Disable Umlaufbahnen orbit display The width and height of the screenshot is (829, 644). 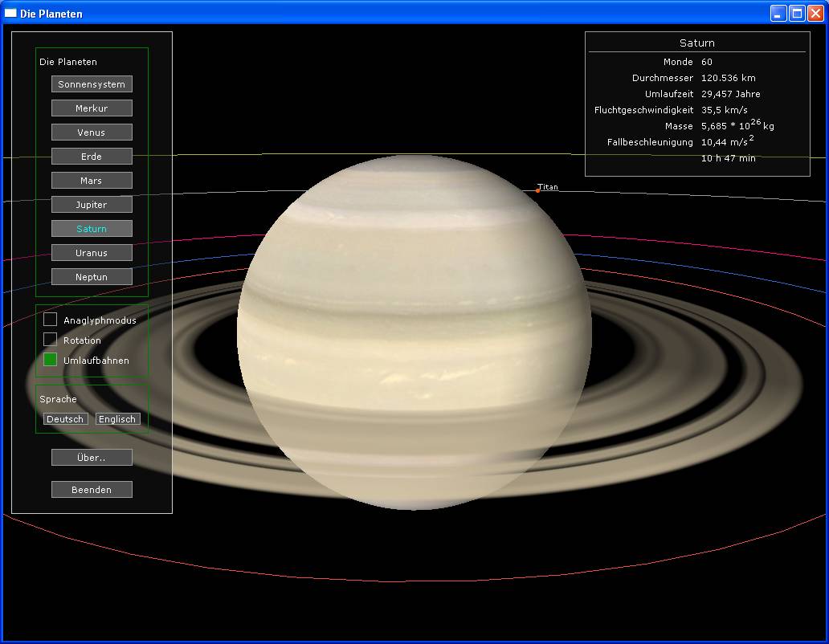click(x=51, y=360)
